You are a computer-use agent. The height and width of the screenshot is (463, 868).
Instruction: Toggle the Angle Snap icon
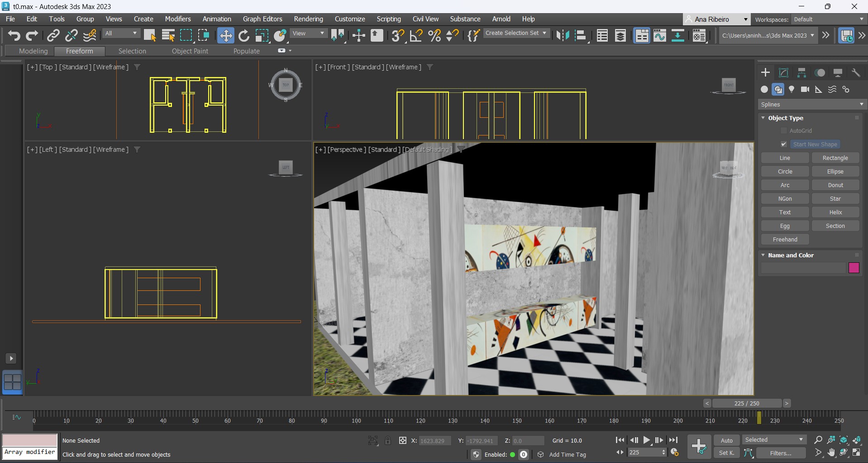click(x=416, y=35)
